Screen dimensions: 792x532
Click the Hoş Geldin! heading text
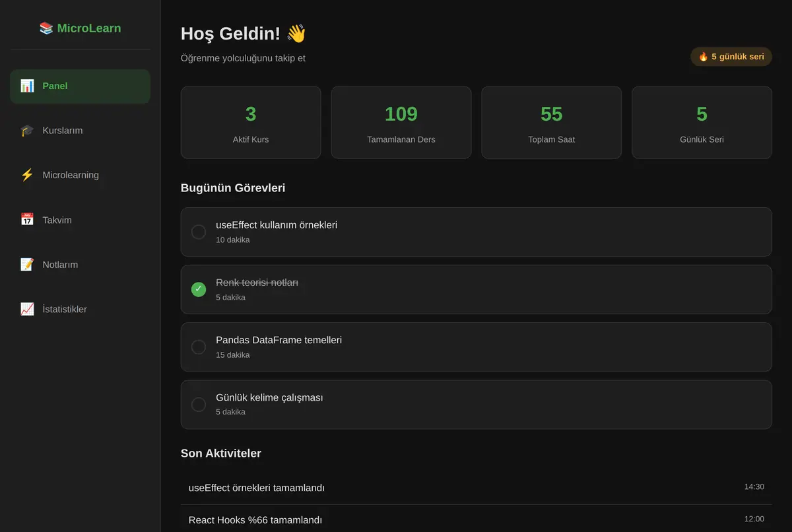pyautogui.click(x=231, y=34)
